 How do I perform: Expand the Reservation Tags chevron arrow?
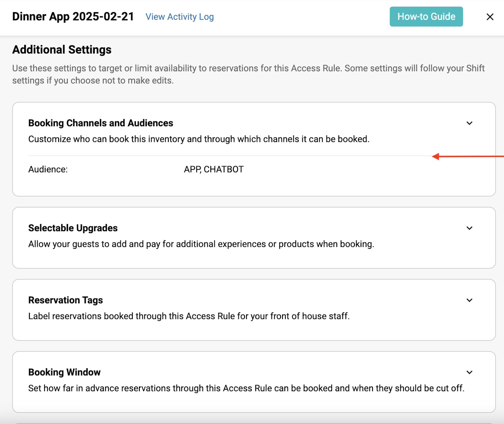(x=469, y=300)
